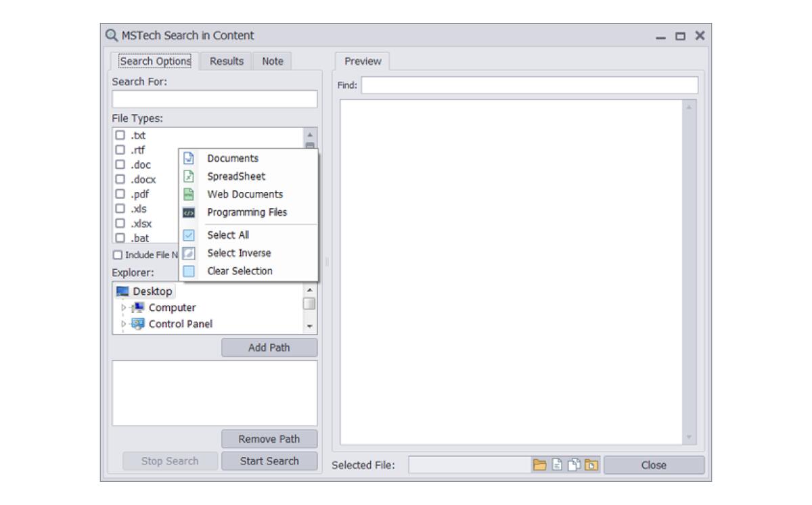
Task: Click the open folder icon beside Selected File
Action: (x=539, y=465)
